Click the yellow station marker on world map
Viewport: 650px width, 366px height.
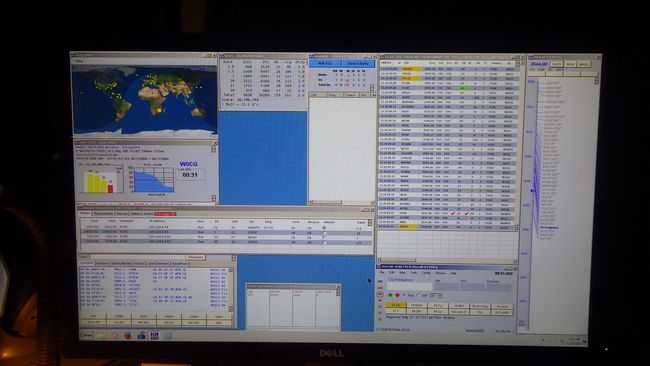[159, 110]
